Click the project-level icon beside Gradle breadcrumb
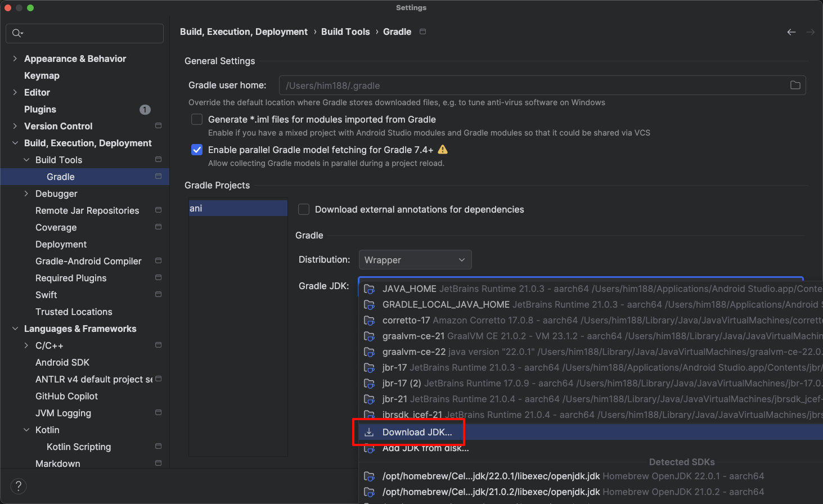Screen dimensions: 823x504 tap(423, 31)
